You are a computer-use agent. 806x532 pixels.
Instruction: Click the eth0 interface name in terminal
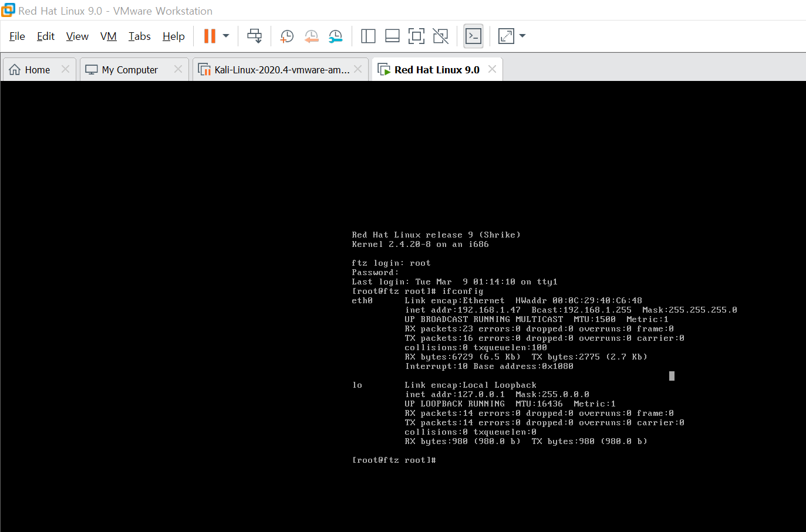click(x=362, y=301)
